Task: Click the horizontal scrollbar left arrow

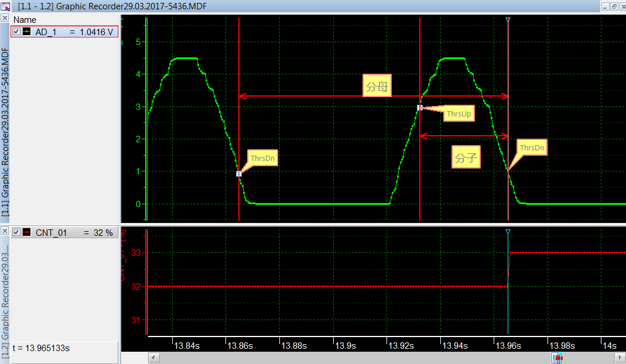Action: pos(154,358)
